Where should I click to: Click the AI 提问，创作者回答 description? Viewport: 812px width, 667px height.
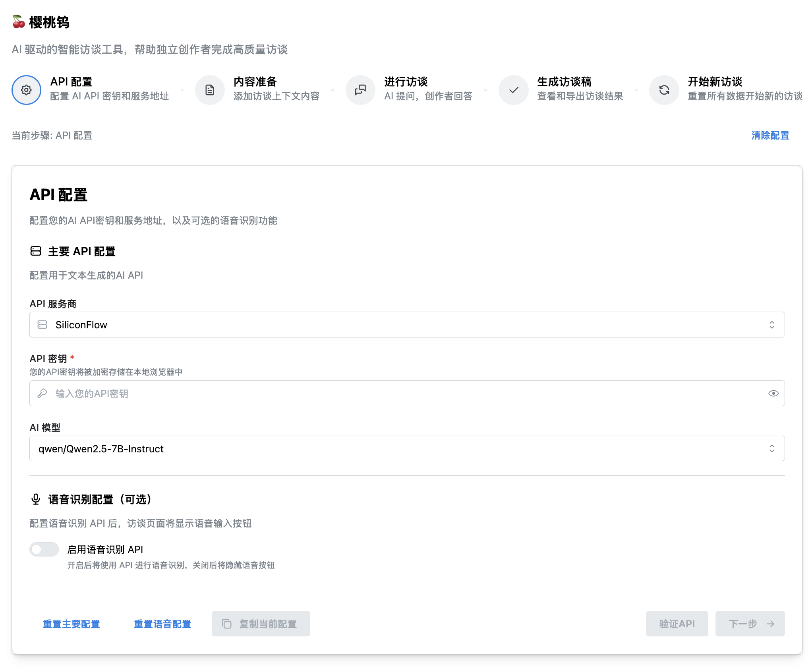(x=429, y=96)
